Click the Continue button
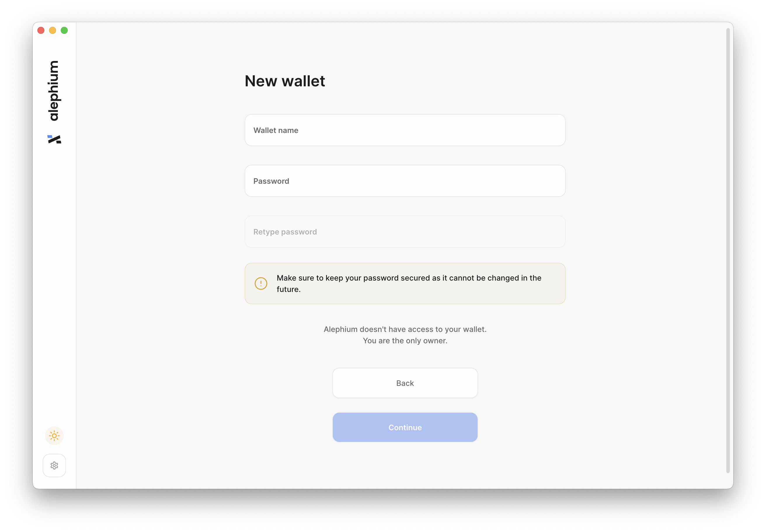This screenshot has height=532, width=766. pyautogui.click(x=405, y=427)
